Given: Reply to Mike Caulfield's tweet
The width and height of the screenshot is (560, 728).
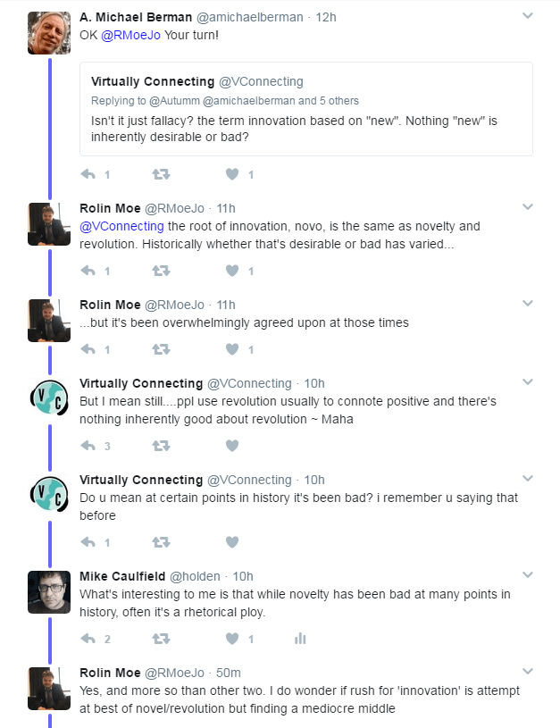Looking at the screenshot, I should (88, 638).
